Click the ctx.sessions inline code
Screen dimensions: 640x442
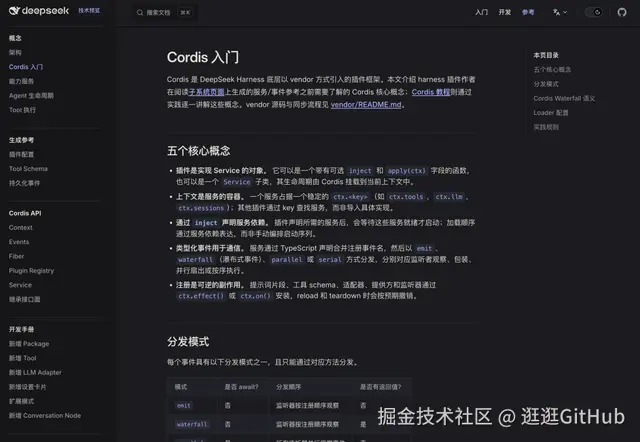pos(201,208)
